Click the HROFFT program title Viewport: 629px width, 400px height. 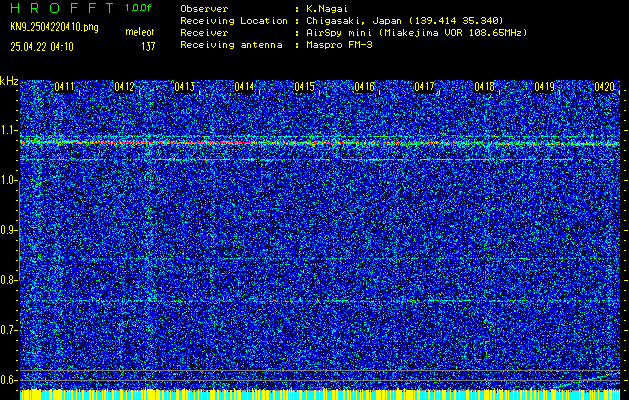pyautogui.click(x=63, y=8)
